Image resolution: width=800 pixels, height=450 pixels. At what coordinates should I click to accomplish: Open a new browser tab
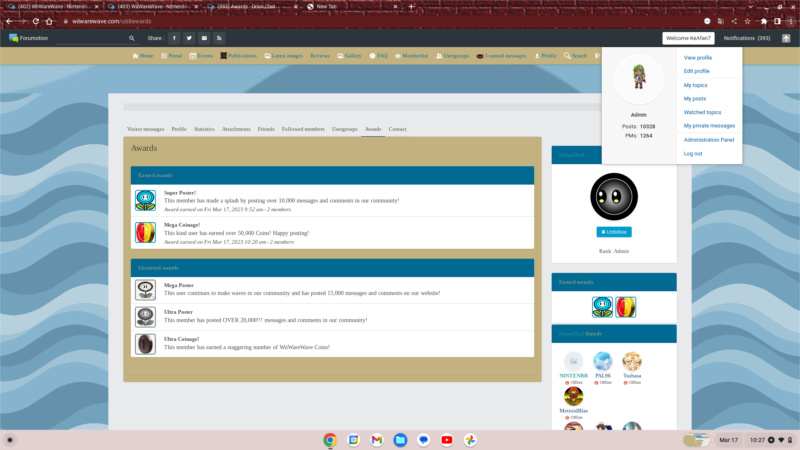(411, 7)
